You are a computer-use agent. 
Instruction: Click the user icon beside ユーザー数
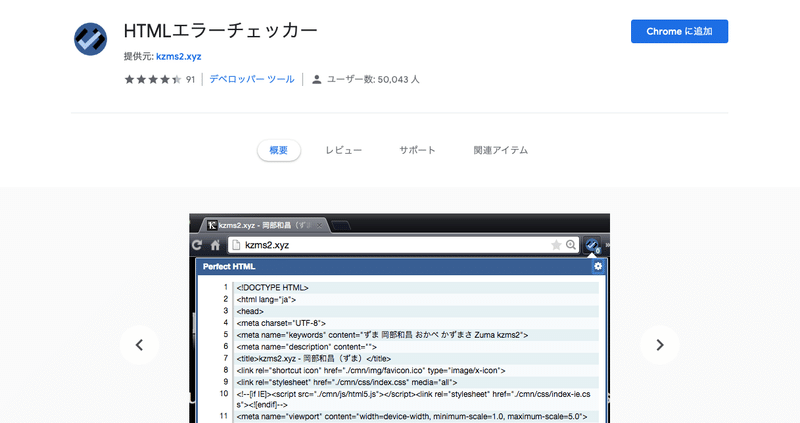tap(317, 80)
